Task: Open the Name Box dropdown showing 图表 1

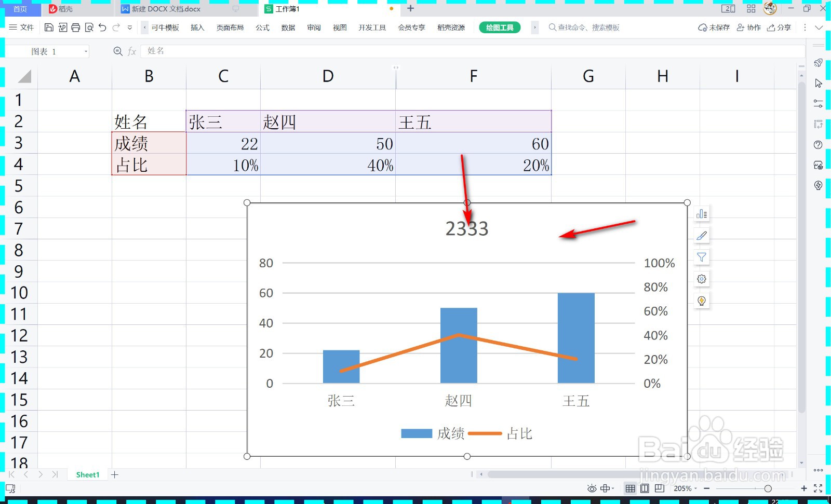Action: tap(86, 51)
